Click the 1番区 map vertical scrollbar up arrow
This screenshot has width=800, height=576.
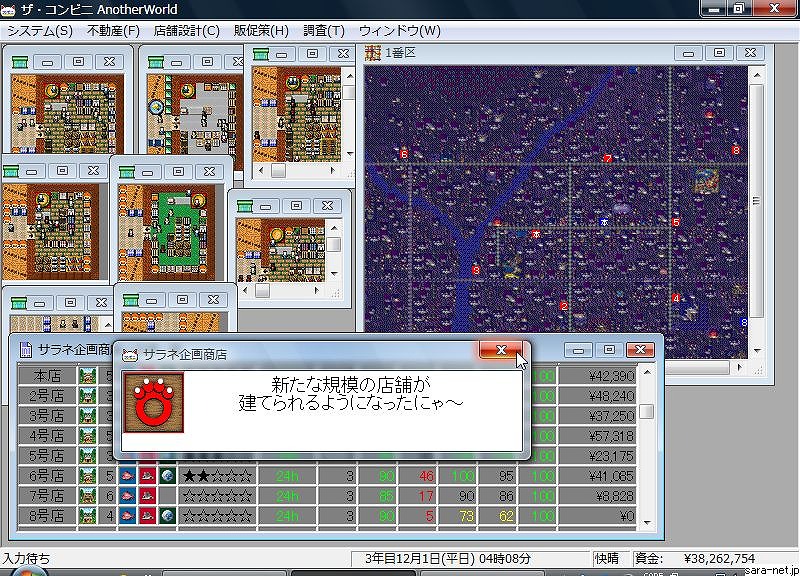[x=757, y=74]
